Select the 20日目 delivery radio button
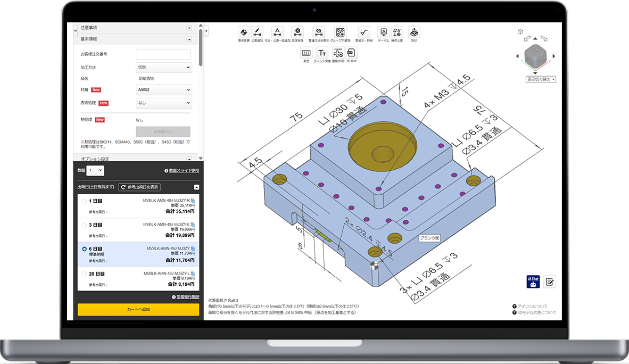Image resolution: width=629 pixels, height=364 pixels. pyautogui.click(x=85, y=274)
